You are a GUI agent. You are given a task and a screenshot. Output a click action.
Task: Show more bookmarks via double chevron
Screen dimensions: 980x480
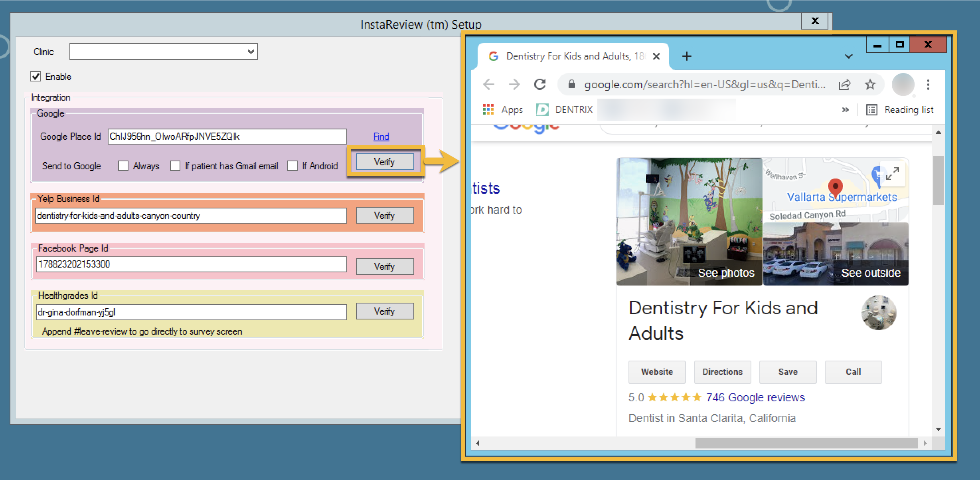pos(845,109)
